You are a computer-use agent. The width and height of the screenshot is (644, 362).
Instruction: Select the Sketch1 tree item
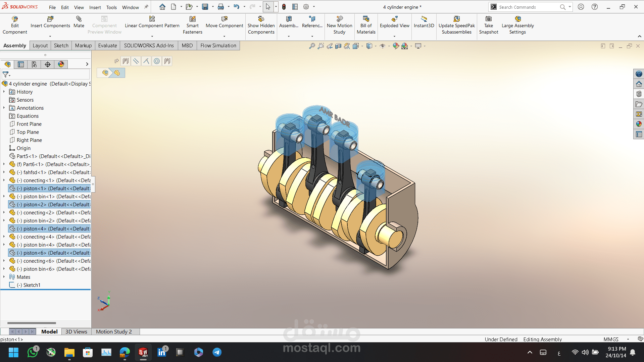(x=29, y=285)
